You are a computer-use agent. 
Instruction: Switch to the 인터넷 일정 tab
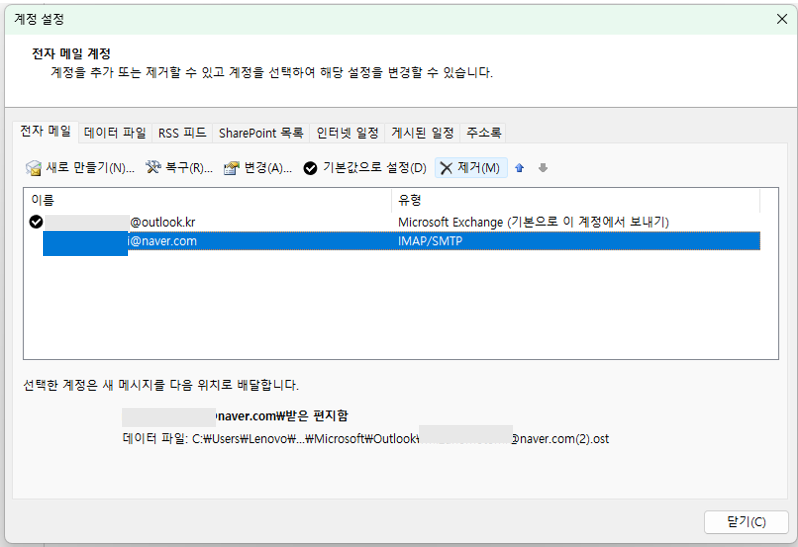(347, 133)
